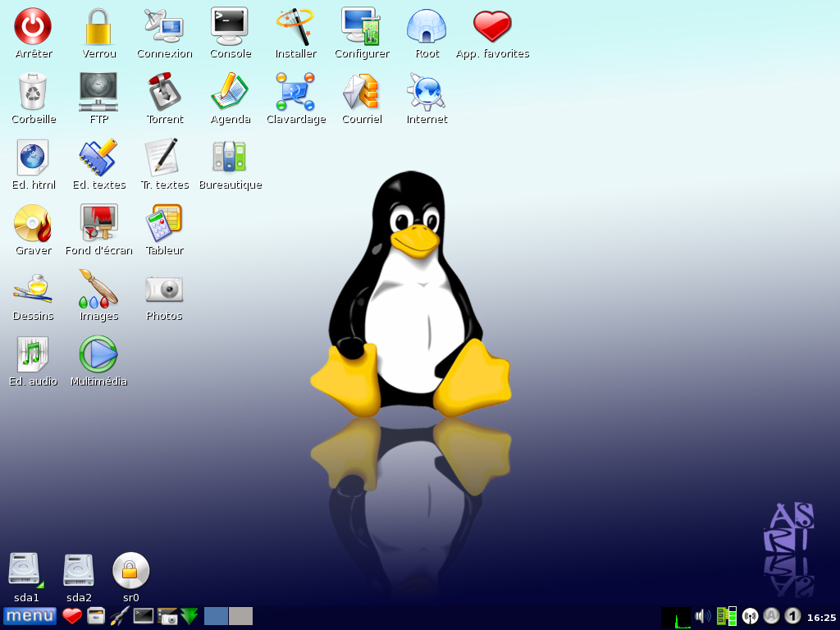Click the taskbar rocket launcher

120,616
